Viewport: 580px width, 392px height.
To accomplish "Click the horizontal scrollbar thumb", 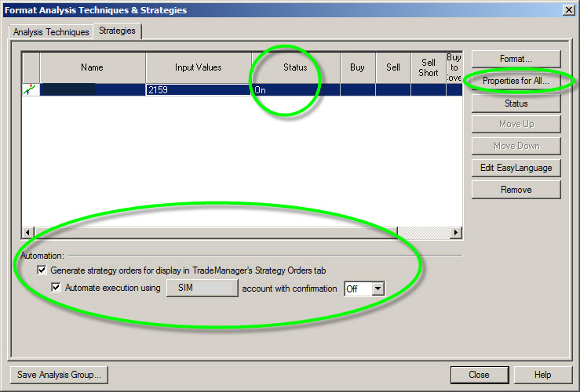I will (x=216, y=232).
